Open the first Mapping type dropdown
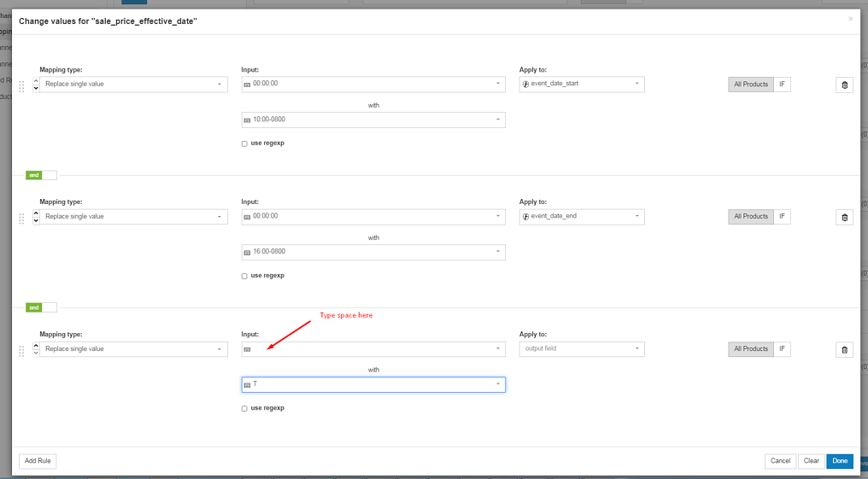This screenshot has width=868, height=479. 133,85
